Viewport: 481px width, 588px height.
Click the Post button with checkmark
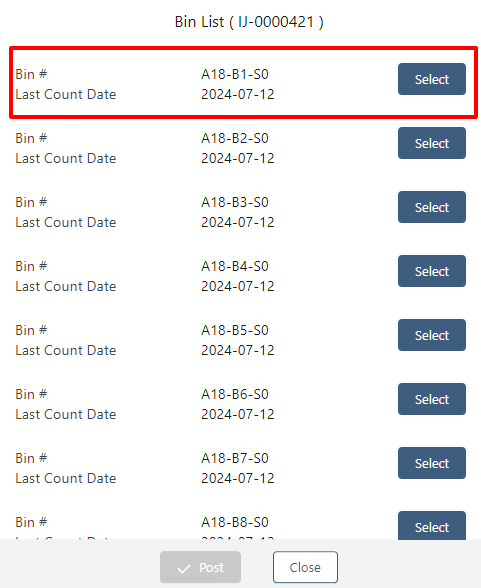pos(201,567)
